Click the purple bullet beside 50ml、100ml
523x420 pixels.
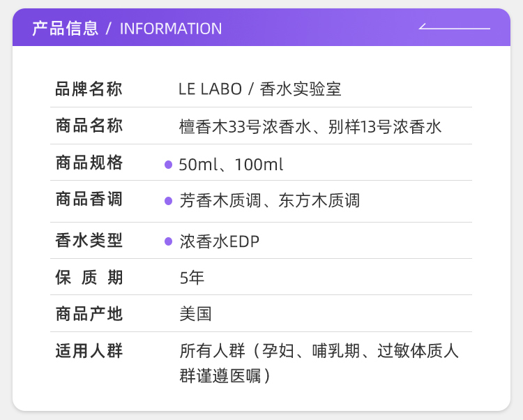point(168,165)
